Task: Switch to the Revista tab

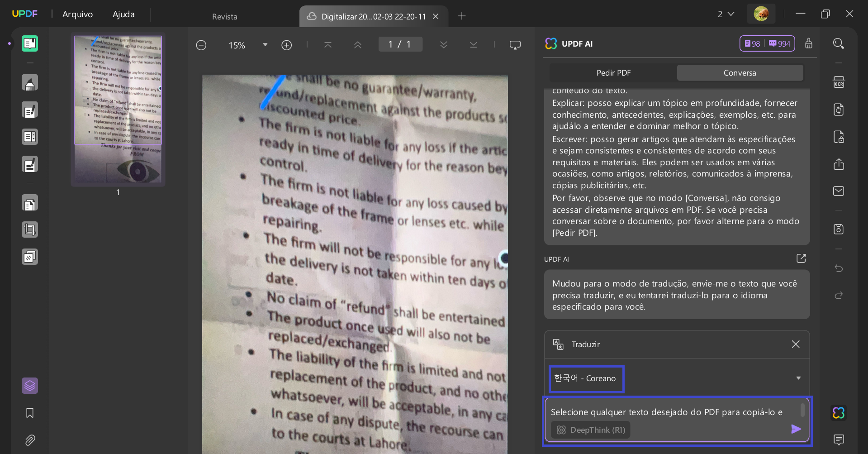Action: 225,16
